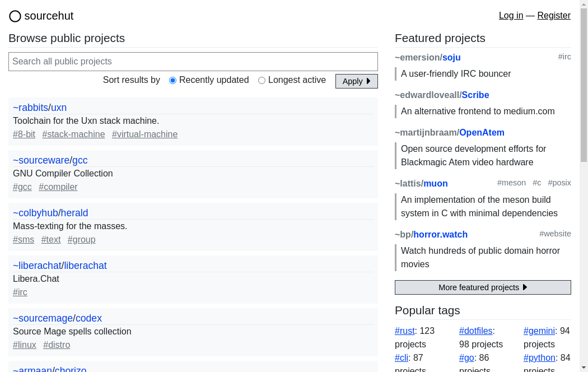Open the uxn project link
This screenshot has width=588, height=372.
[59, 108]
